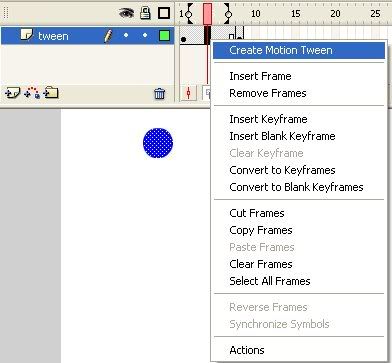Image resolution: width=392 pixels, height=363 pixels.
Task: Click Insert Layer icon
Action: tap(13, 93)
